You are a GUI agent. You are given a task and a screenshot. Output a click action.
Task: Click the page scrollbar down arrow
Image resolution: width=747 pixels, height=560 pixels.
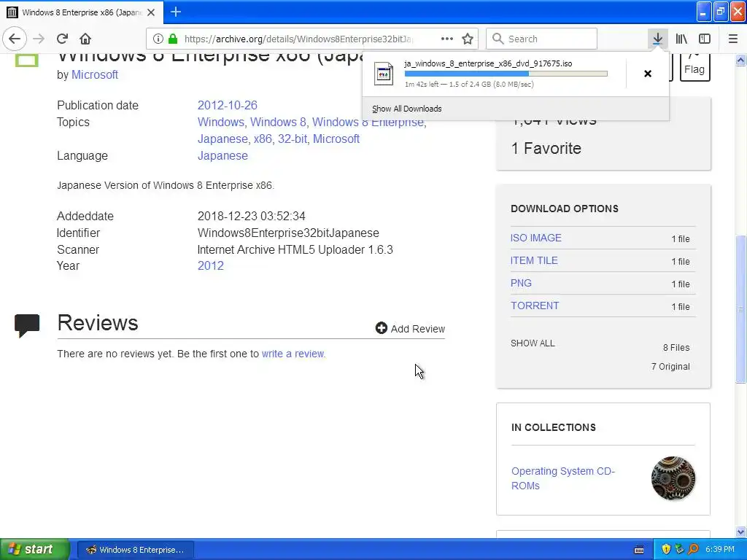741,532
